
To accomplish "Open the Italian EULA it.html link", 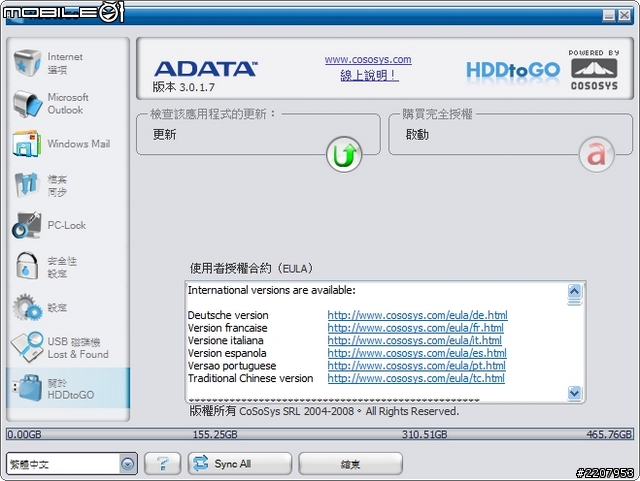I will (x=414, y=341).
